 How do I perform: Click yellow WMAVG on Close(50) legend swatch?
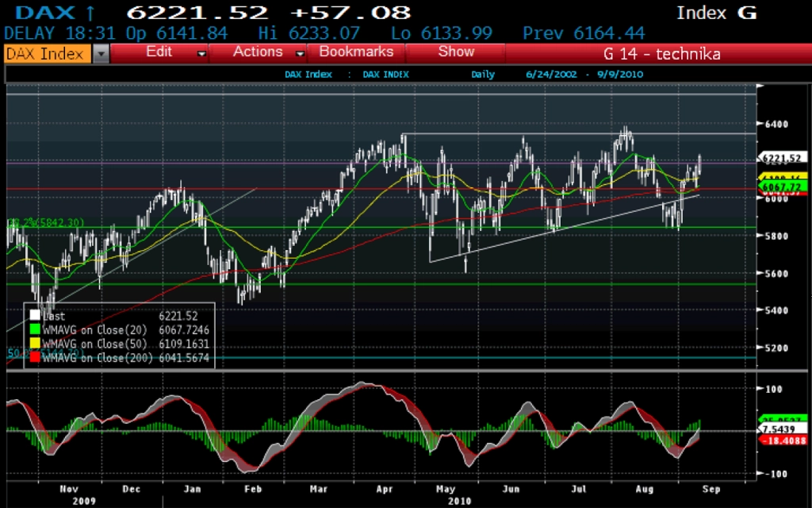tap(35, 343)
